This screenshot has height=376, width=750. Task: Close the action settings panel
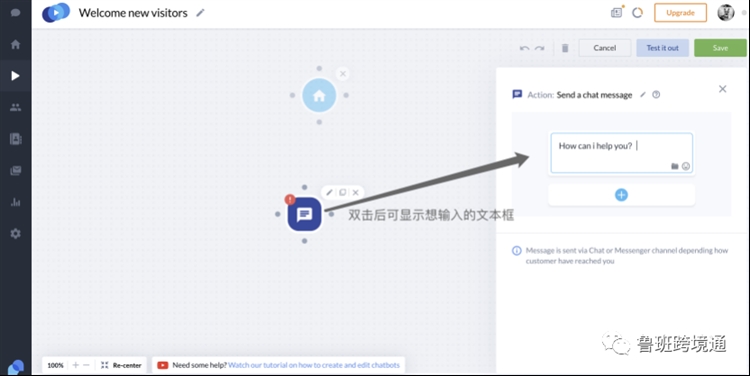point(722,89)
